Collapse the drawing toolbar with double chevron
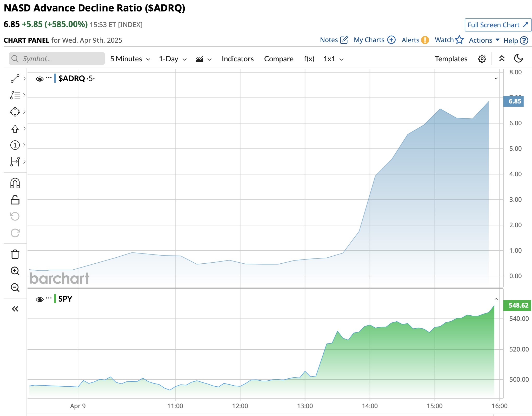This screenshot has height=416, width=532. click(15, 309)
